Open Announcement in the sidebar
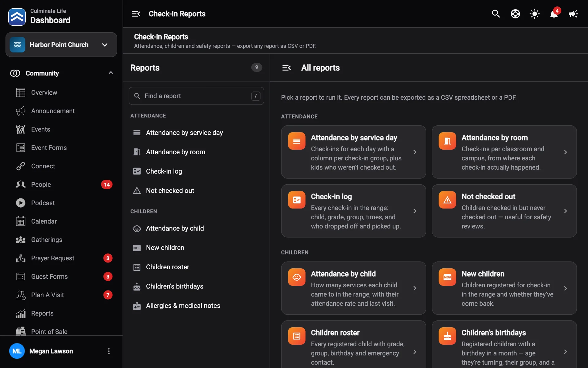This screenshot has width=588, height=368. tap(61, 111)
